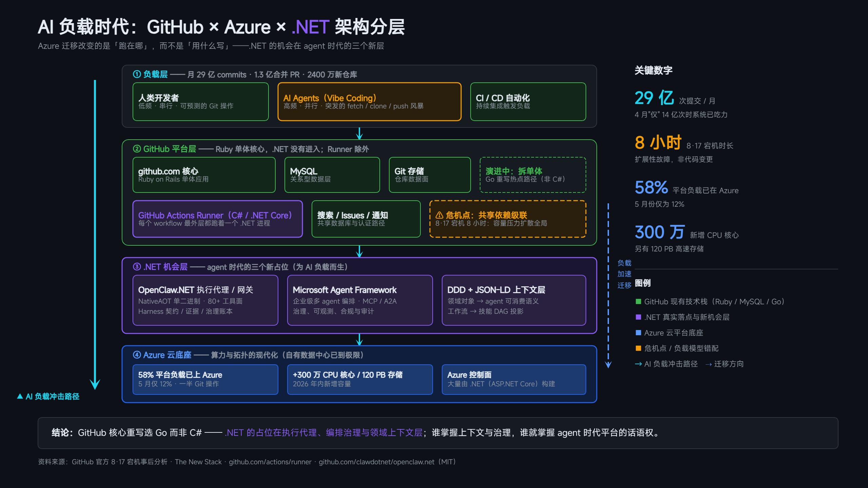Click the blue legend swatch for Azure 云平台底座
Image resolution: width=868 pixels, height=488 pixels.
tap(638, 333)
